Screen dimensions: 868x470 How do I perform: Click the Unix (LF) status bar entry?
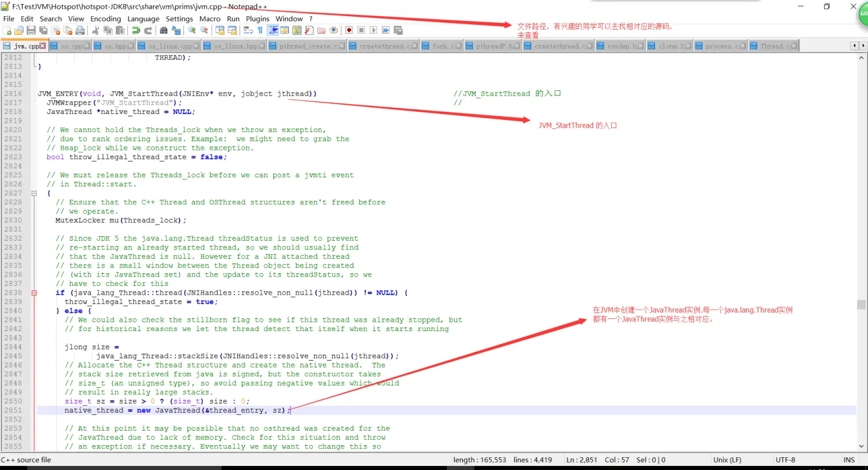728,460
